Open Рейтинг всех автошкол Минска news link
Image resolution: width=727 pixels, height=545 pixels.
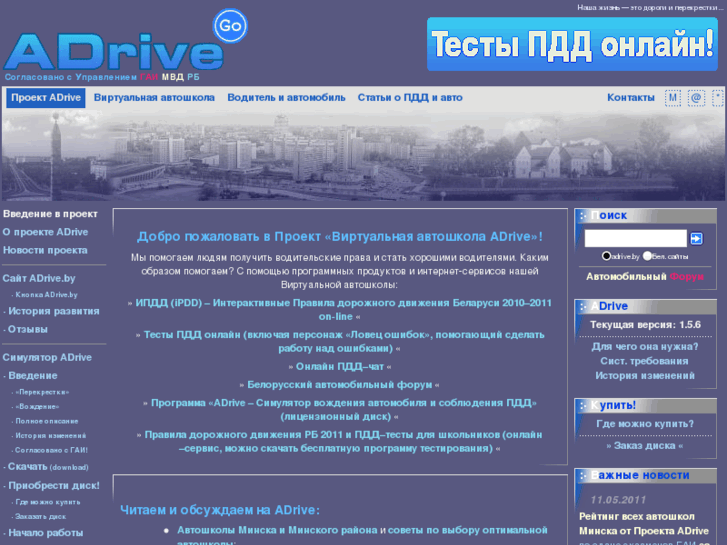pyautogui.click(x=644, y=524)
